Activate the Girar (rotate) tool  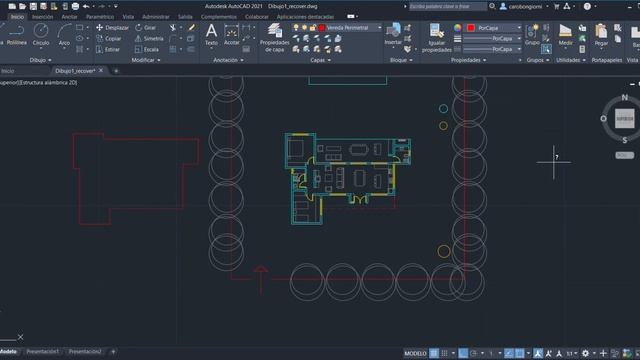146,28
